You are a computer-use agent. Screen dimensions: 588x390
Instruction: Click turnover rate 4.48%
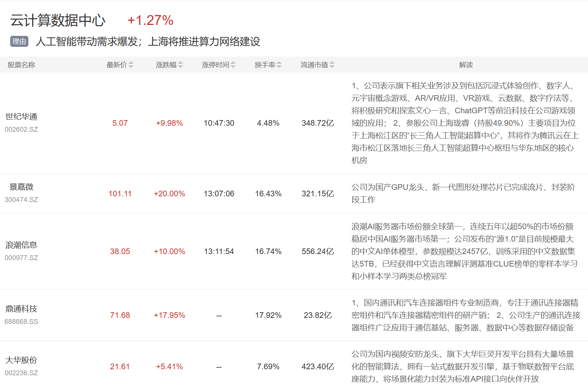pyautogui.click(x=268, y=123)
